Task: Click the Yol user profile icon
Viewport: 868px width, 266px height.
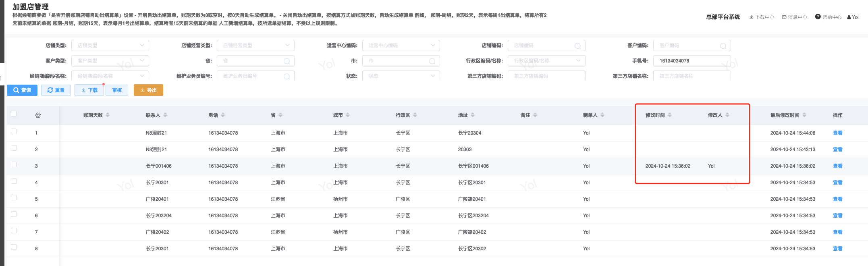Action: pos(849,17)
